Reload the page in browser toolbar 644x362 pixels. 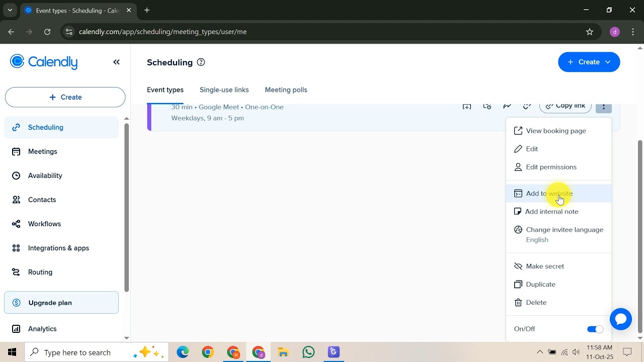tap(47, 32)
